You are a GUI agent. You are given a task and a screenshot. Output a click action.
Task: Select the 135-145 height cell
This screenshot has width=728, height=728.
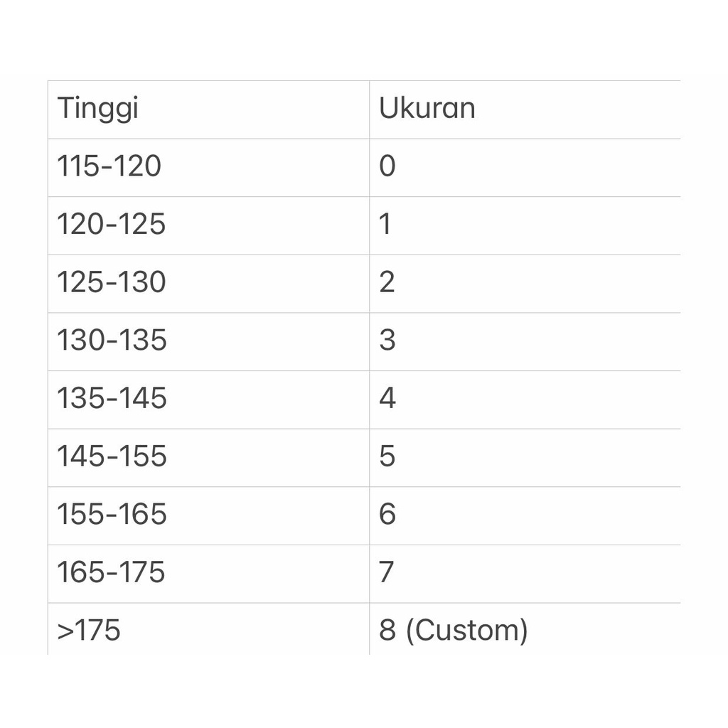click(112, 399)
